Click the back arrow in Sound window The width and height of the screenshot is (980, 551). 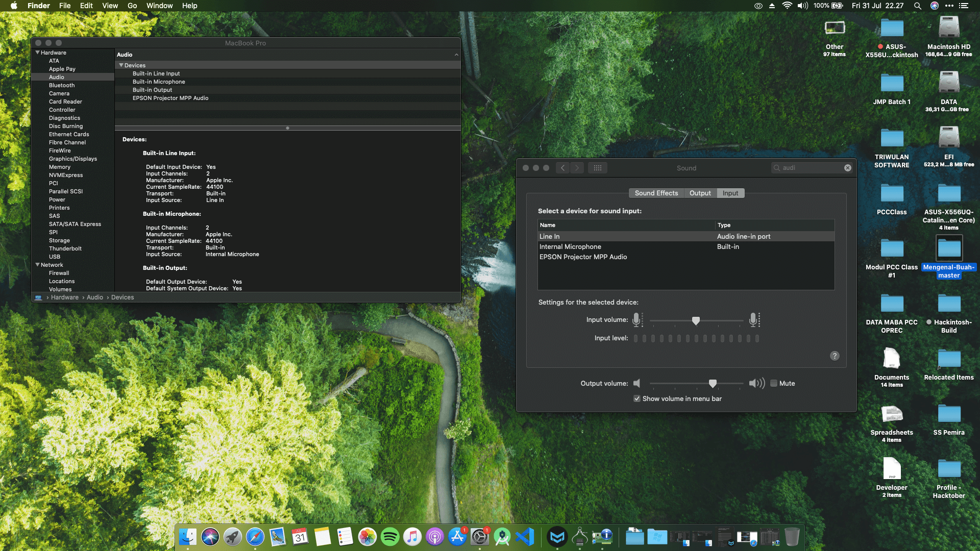[562, 168]
